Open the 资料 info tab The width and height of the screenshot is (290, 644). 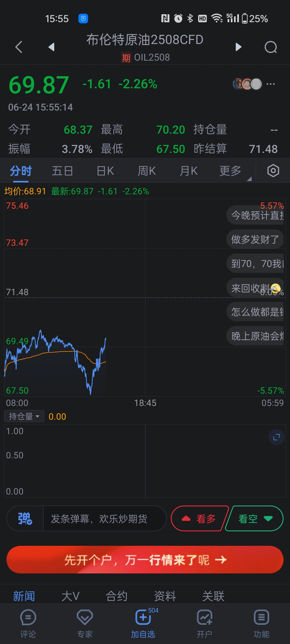[x=165, y=596]
